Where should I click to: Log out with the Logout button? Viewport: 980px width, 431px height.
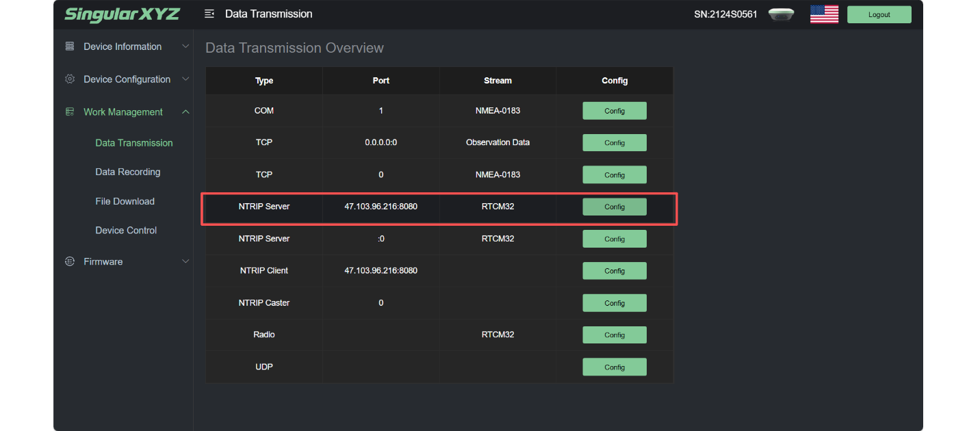[879, 14]
